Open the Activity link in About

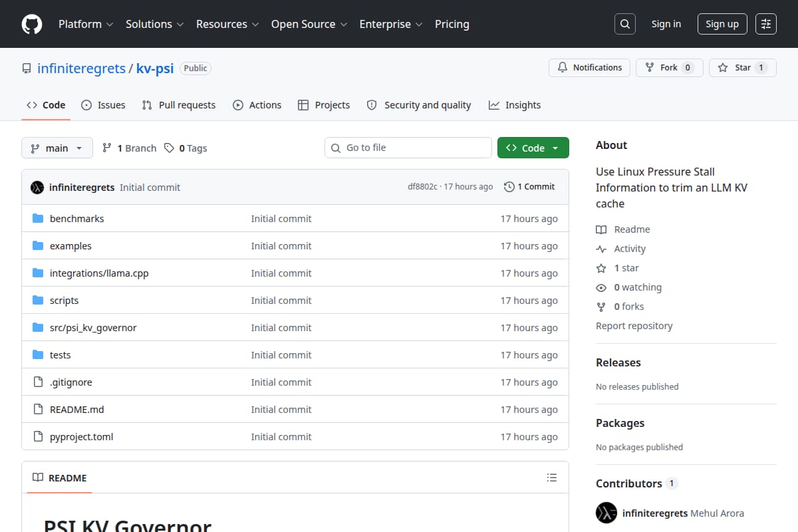pyautogui.click(x=621, y=249)
